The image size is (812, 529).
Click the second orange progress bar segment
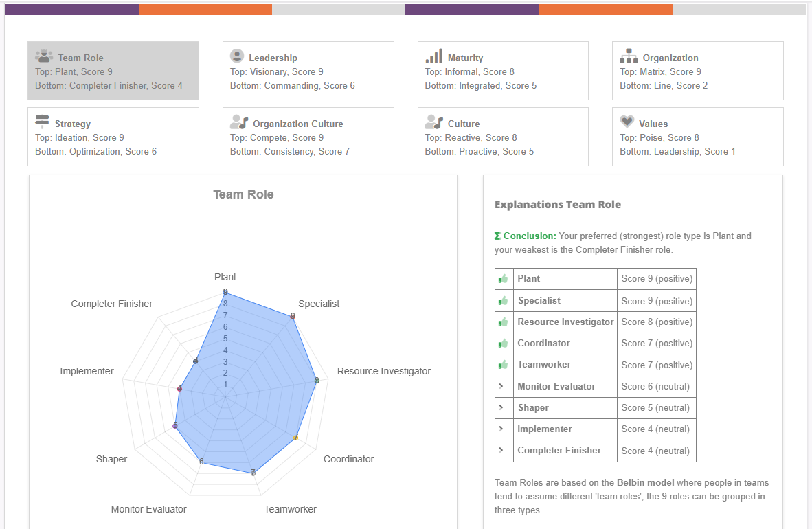pyautogui.click(x=605, y=10)
